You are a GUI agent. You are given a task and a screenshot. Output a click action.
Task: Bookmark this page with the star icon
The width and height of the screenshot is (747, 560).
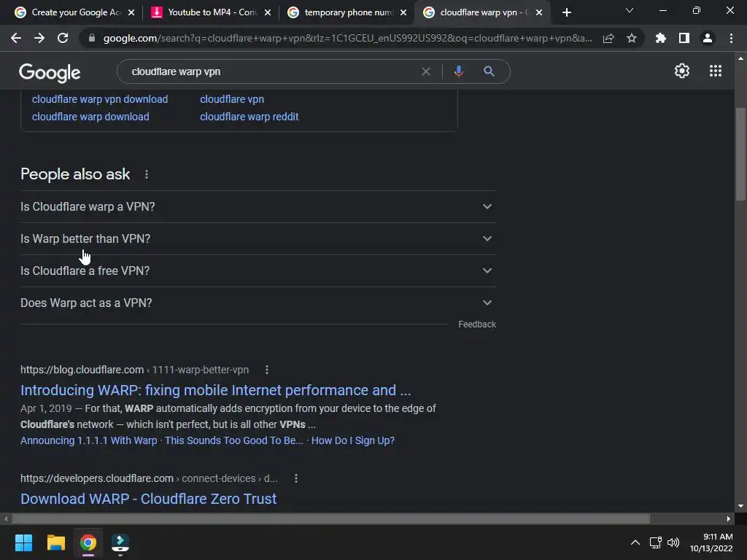pos(632,38)
